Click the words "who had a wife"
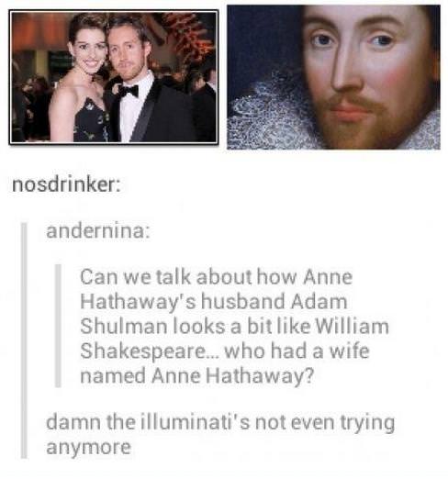This screenshot has width=448, height=479. [297, 351]
